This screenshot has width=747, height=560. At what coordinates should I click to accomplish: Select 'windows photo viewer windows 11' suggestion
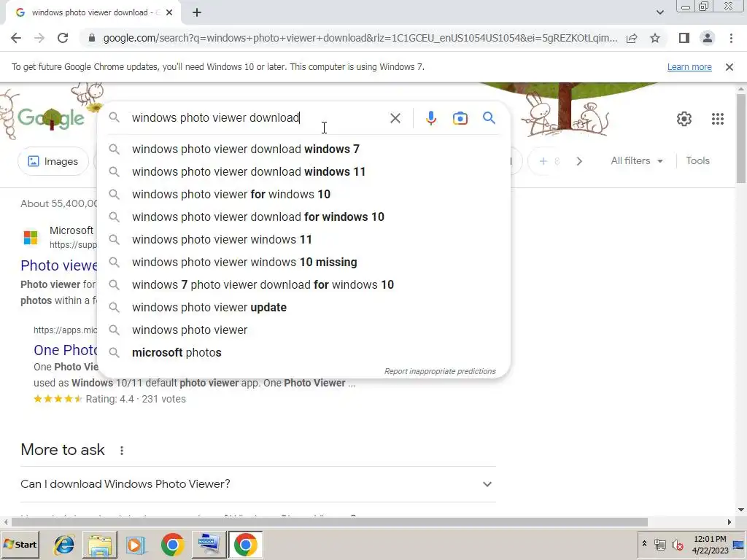click(x=303, y=239)
